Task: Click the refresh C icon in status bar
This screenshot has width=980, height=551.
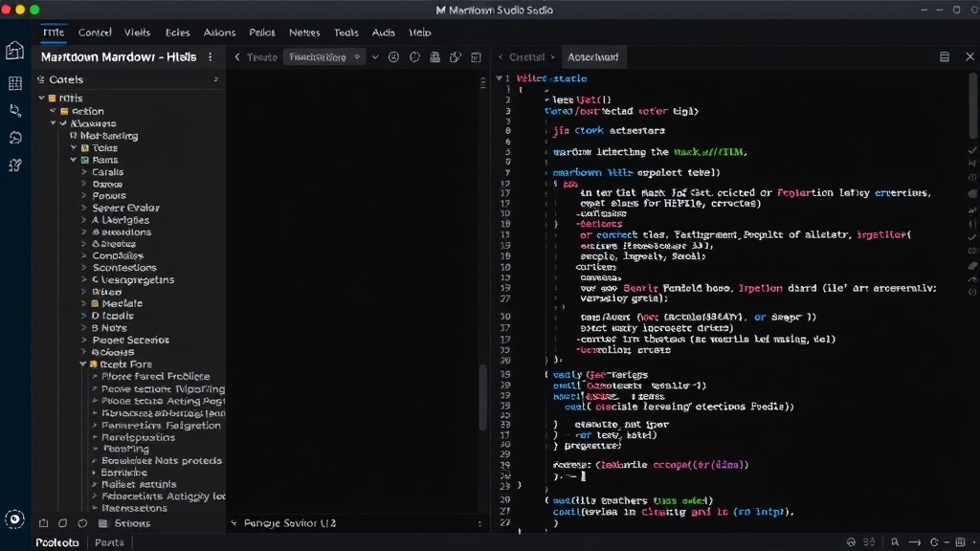Action: click(934, 542)
